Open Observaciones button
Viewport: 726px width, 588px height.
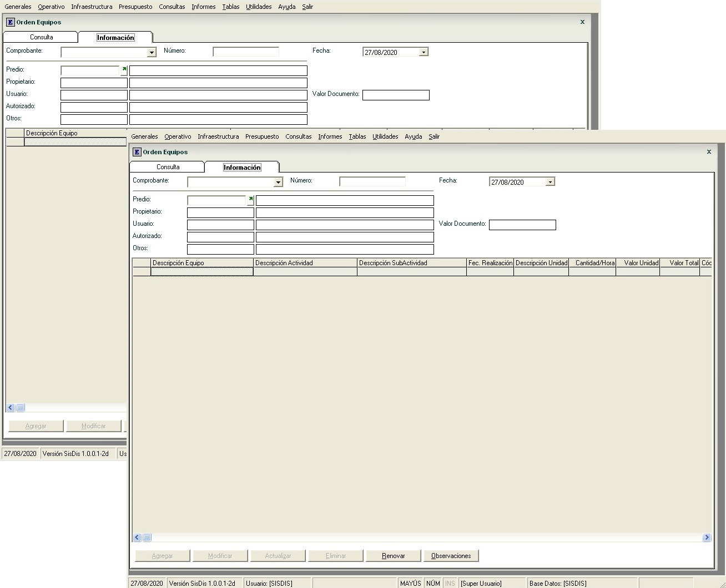[x=451, y=556]
